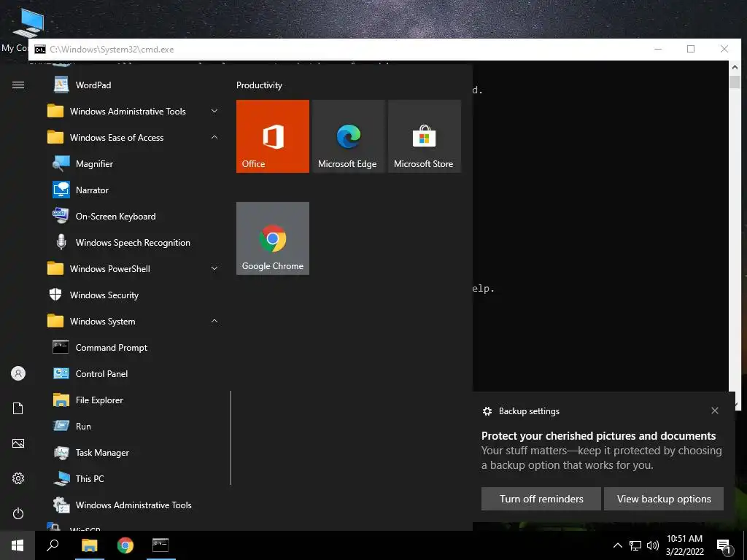This screenshot has height=560, width=747.
Task: Click the Productivity group heading
Action: pyautogui.click(x=259, y=85)
